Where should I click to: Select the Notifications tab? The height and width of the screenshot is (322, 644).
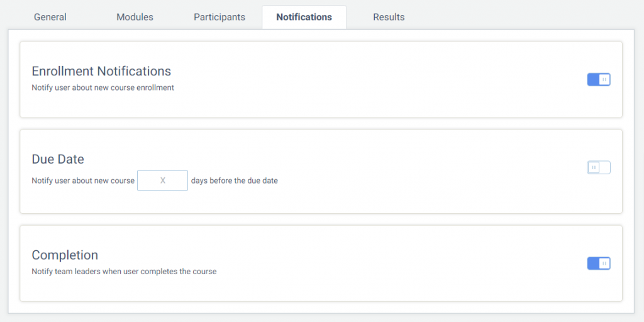click(x=304, y=17)
